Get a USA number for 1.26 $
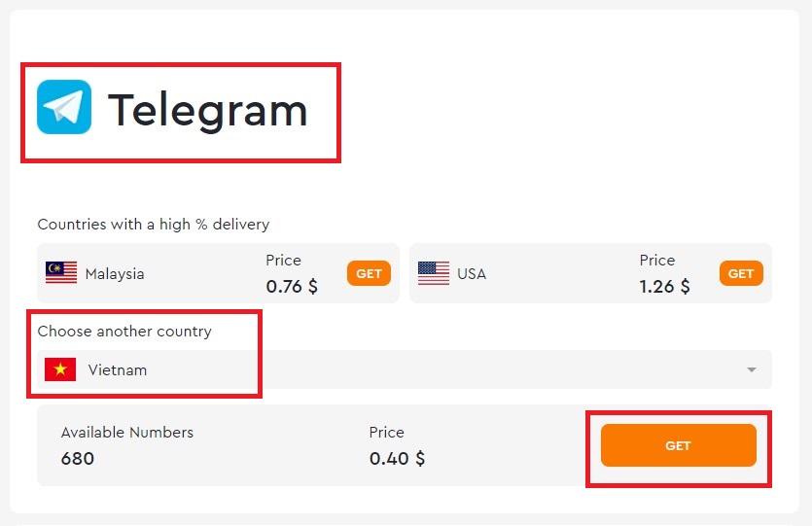Viewport: 812px width, 526px height. coord(741,273)
